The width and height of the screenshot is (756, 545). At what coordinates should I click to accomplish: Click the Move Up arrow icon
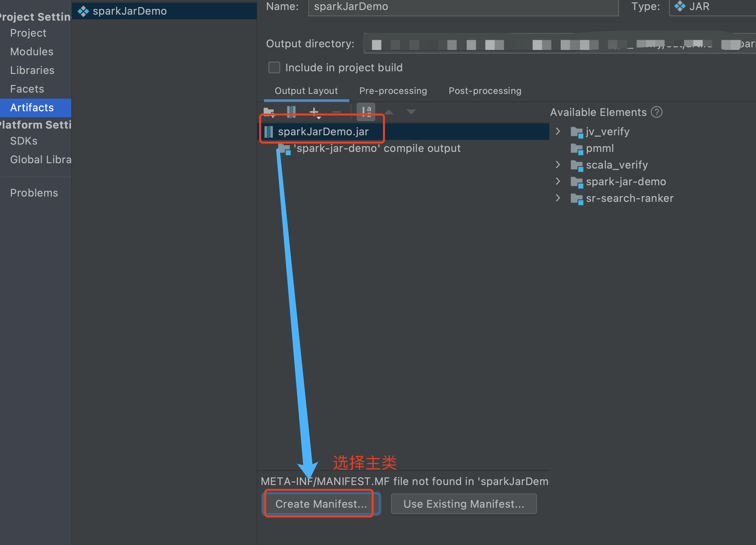389,112
